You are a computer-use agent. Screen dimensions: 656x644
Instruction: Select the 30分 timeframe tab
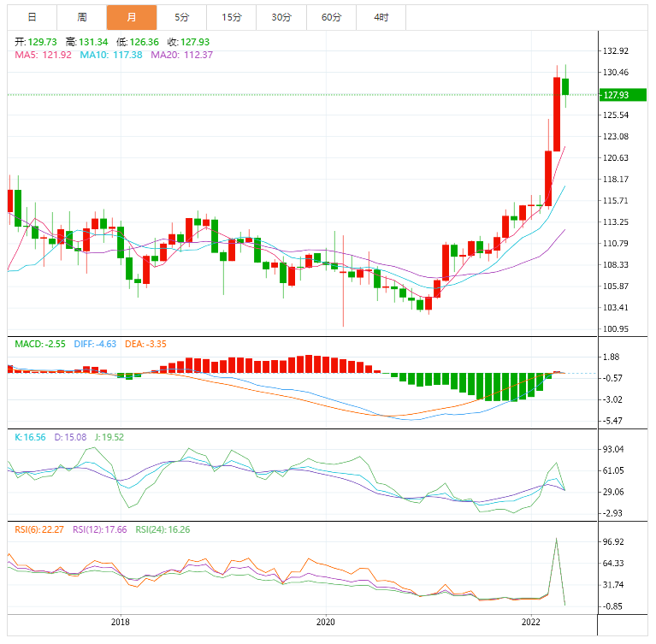tap(281, 17)
